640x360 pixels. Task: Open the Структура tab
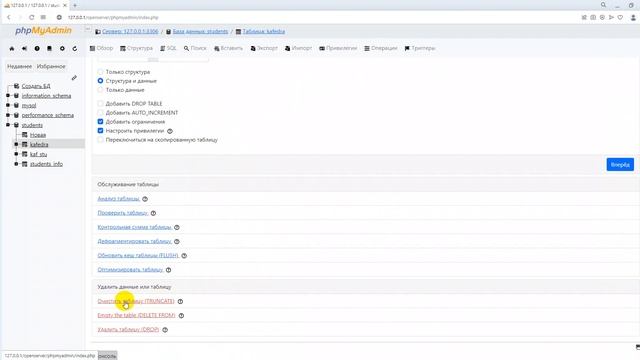[x=136, y=48]
